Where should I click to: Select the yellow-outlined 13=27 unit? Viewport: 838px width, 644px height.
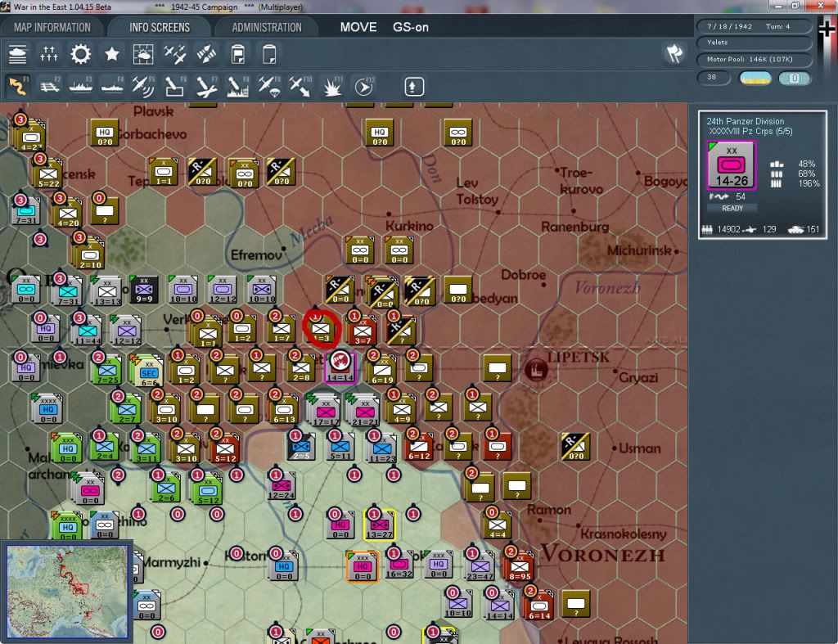[x=380, y=525]
